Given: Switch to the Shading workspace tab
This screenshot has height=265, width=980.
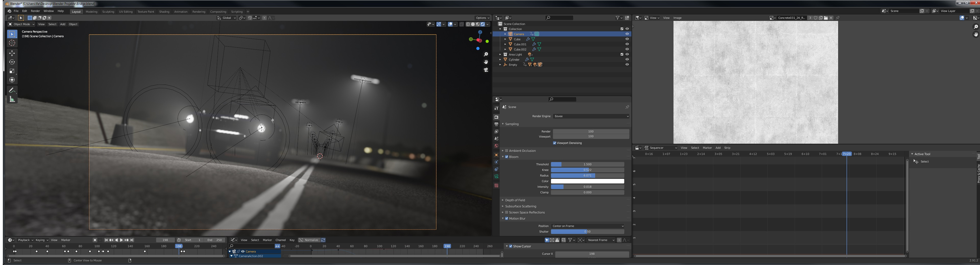Looking at the screenshot, I should click(x=164, y=12).
